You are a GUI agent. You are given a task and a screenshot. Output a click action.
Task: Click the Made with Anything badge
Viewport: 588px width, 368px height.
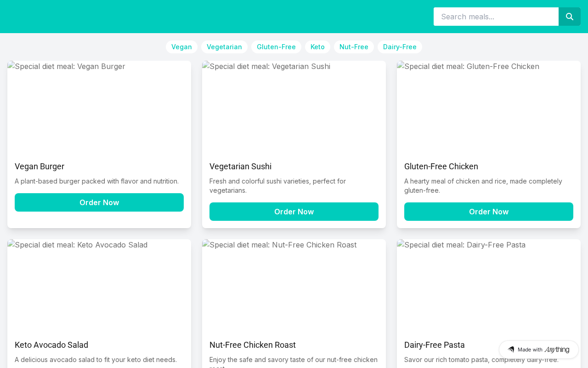coord(538,350)
